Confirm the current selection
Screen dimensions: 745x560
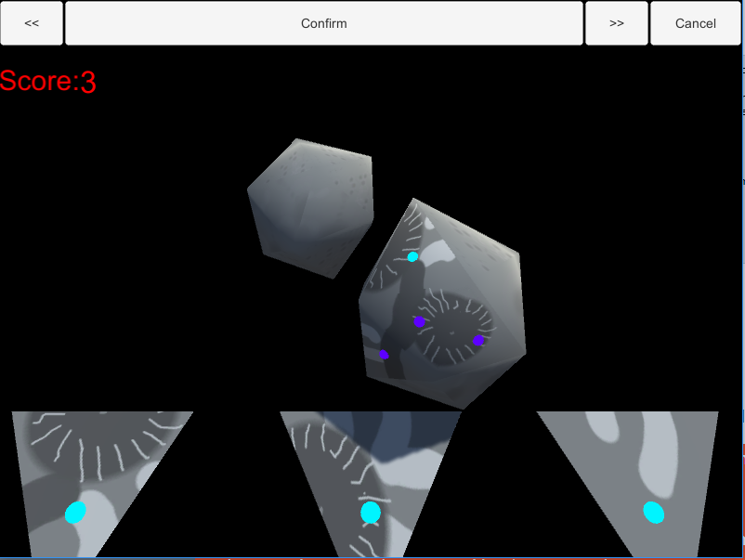(324, 23)
